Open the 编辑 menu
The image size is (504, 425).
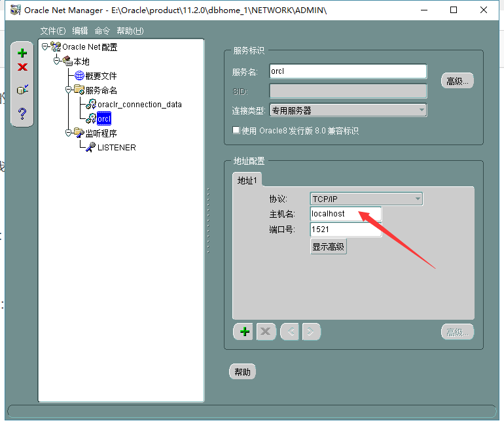80,31
